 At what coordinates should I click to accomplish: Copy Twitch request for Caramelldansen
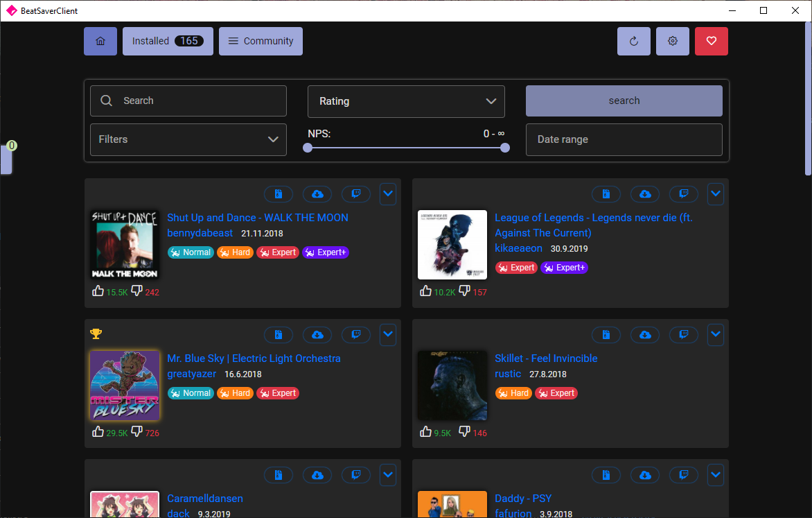point(356,475)
